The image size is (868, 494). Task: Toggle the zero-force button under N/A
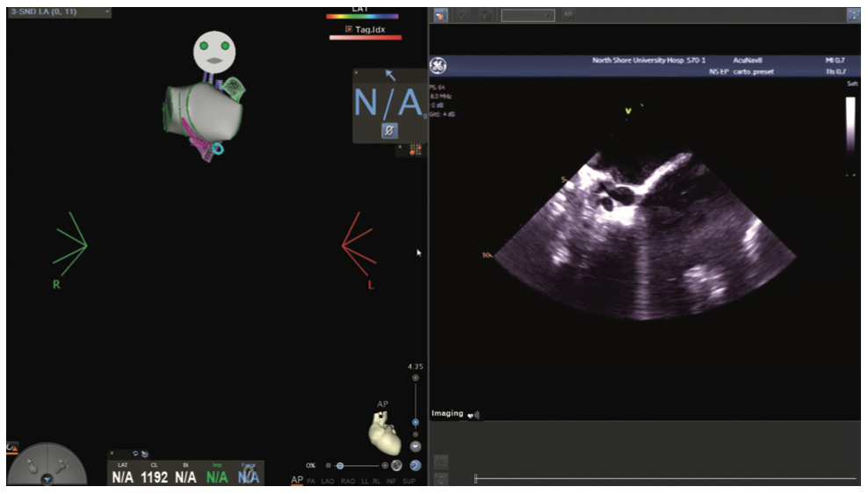(389, 131)
